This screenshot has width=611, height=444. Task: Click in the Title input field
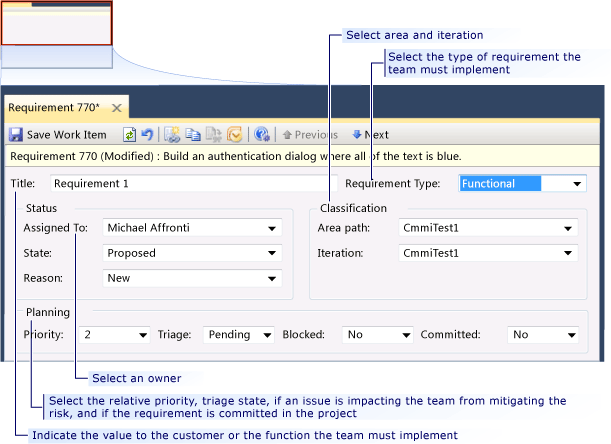[x=194, y=184]
